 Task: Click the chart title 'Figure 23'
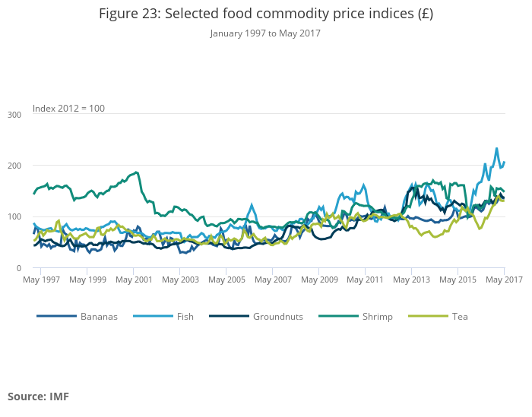point(266,14)
